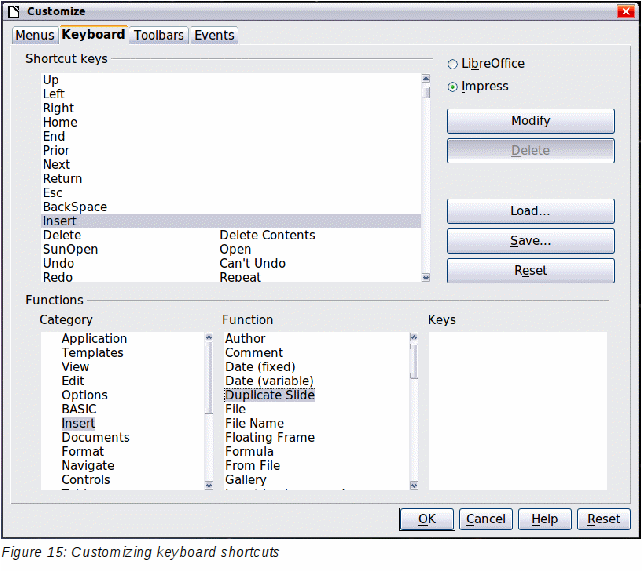642x572 pixels.
Task: Open the Toolbars tab
Action: point(159,35)
